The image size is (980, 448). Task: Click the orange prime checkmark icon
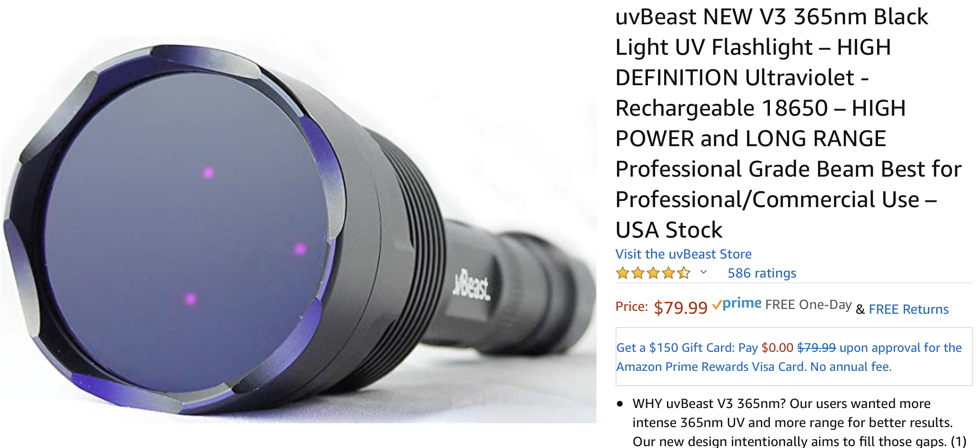[717, 305]
